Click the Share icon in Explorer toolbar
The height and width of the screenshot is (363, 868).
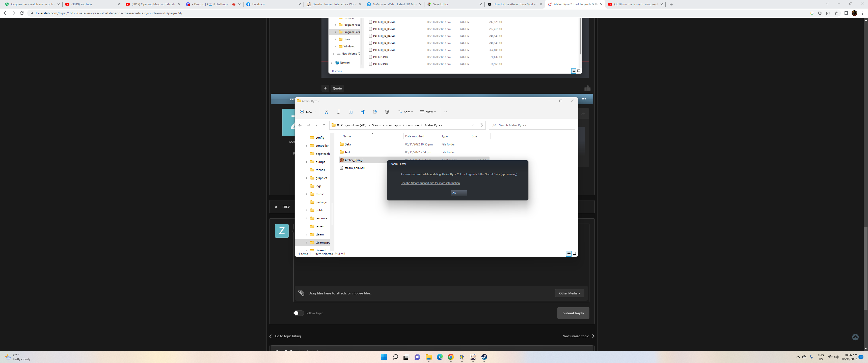click(375, 112)
